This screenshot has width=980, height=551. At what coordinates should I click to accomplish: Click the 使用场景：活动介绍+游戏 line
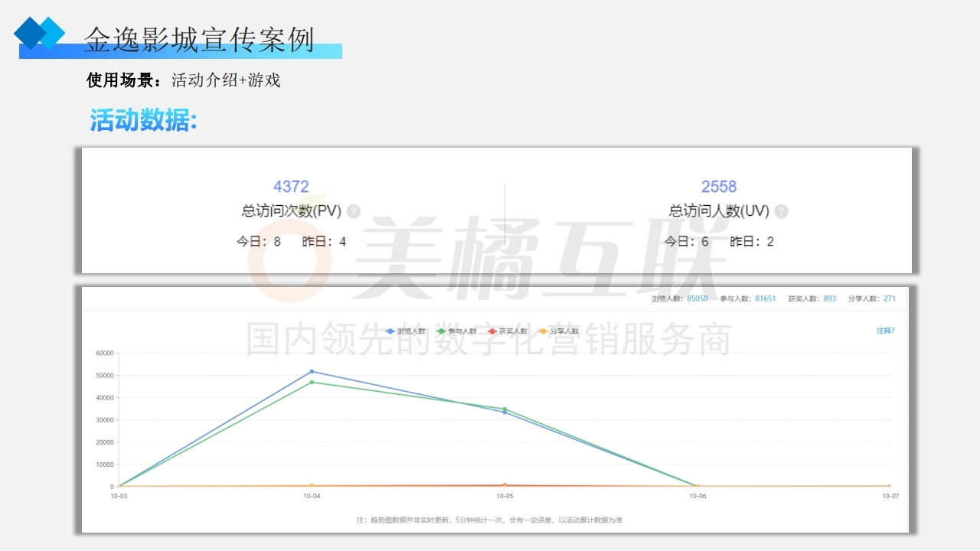pyautogui.click(x=184, y=80)
